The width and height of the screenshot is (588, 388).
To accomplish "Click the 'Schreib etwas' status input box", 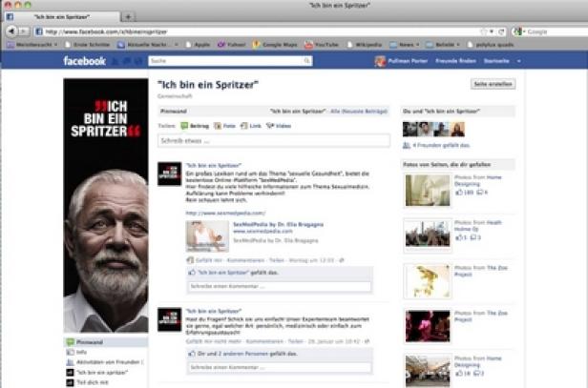I will click(x=274, y=141).
